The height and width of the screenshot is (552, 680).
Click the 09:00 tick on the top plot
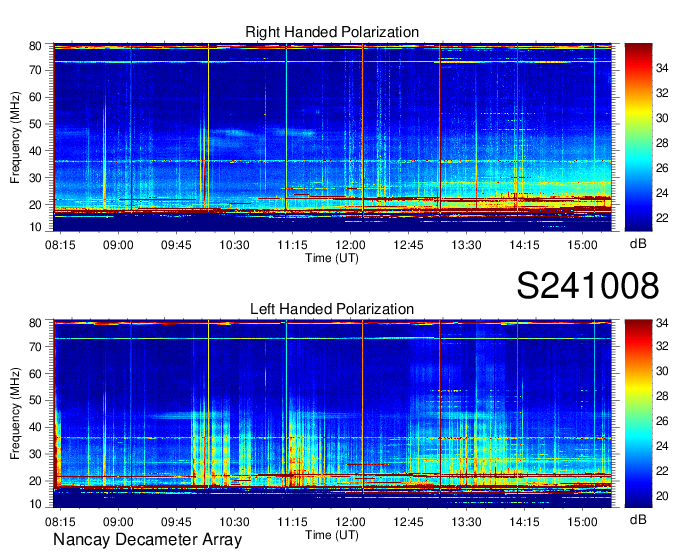[118, 245]
